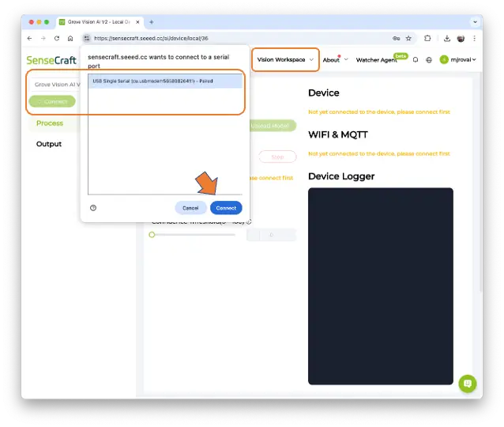Select the USB Single Serial port entry
The height and width of the screenshot is (427, 504).
click(x=165, y=81)
